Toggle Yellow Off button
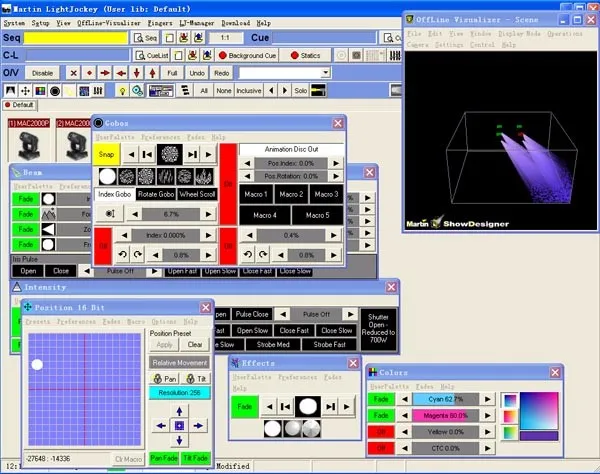 (x=381, y=432)
